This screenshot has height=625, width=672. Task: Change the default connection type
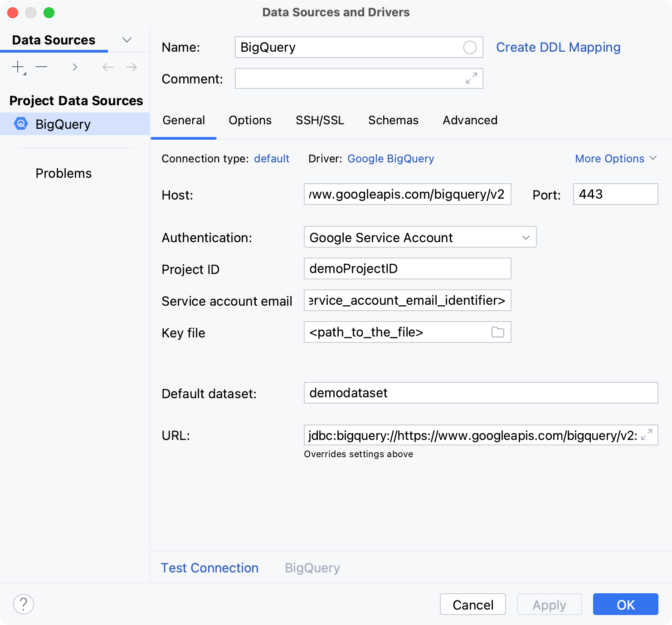click(x=272, y=158)
